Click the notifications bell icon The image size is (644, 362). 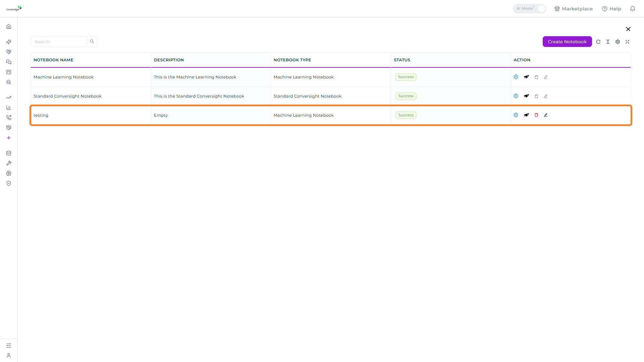click(x=633, y=9)
